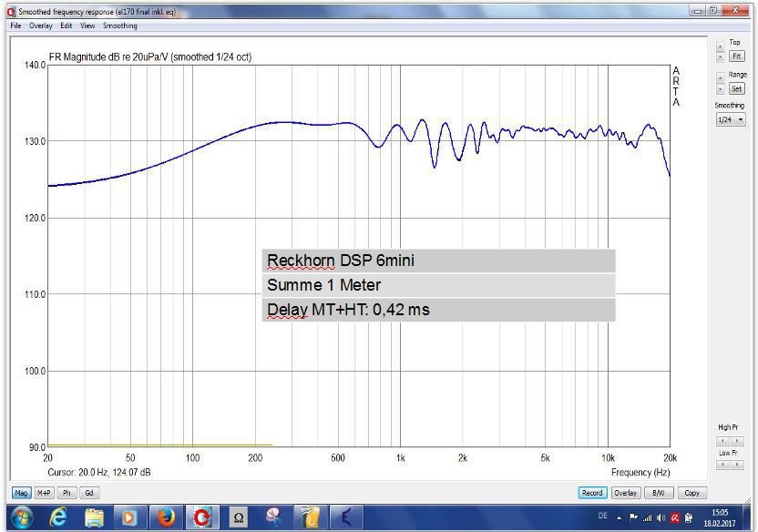Toggle the M+P magnitude and phase view
The image size is (758, 532).
pos(44,493)
